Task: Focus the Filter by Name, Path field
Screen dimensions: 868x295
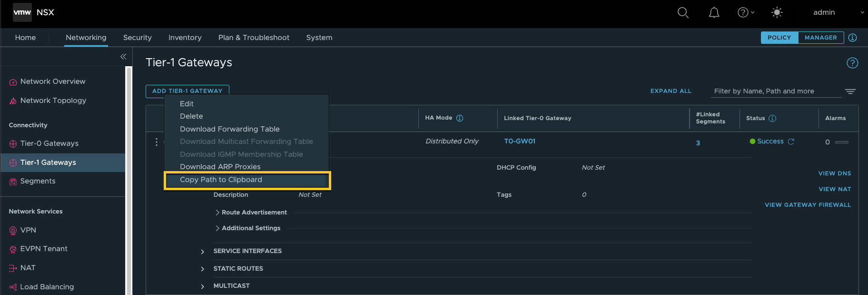Action: [x=776, y=91]
